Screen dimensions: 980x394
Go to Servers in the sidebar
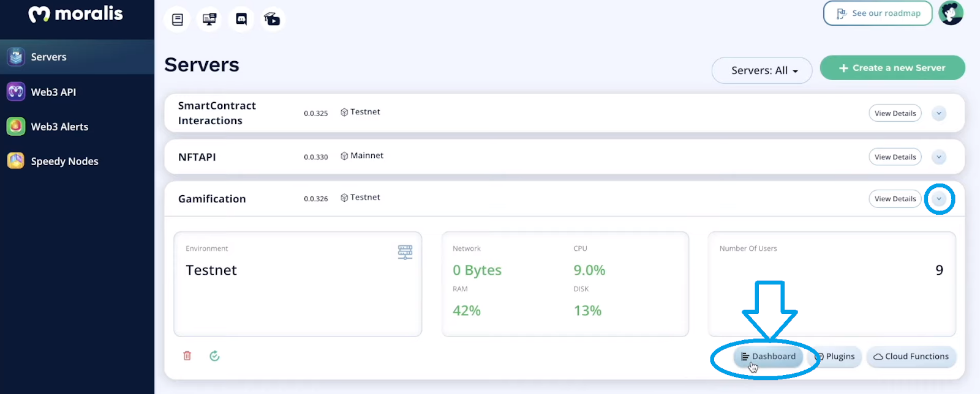(77, 57)
